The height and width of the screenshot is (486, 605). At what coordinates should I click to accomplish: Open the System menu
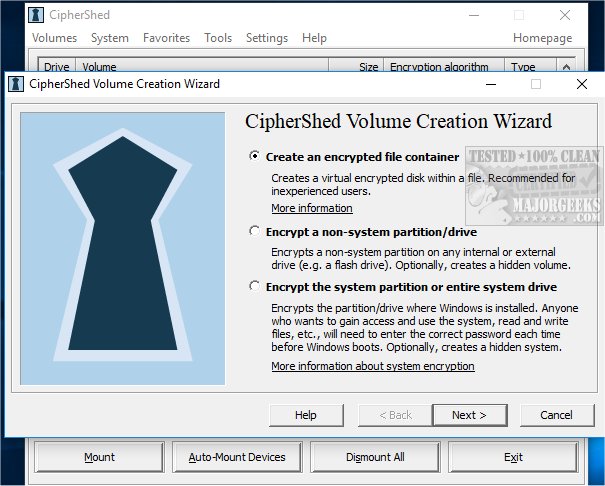110,38
